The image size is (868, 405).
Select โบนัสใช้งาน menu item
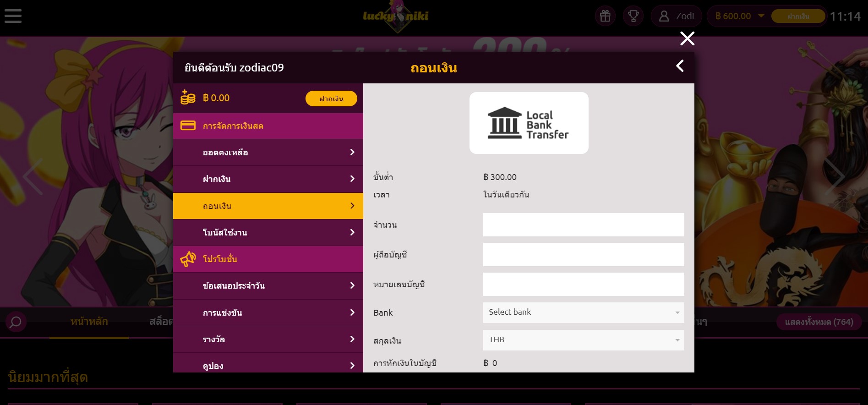pyautogui.click(x=268, y=233)
